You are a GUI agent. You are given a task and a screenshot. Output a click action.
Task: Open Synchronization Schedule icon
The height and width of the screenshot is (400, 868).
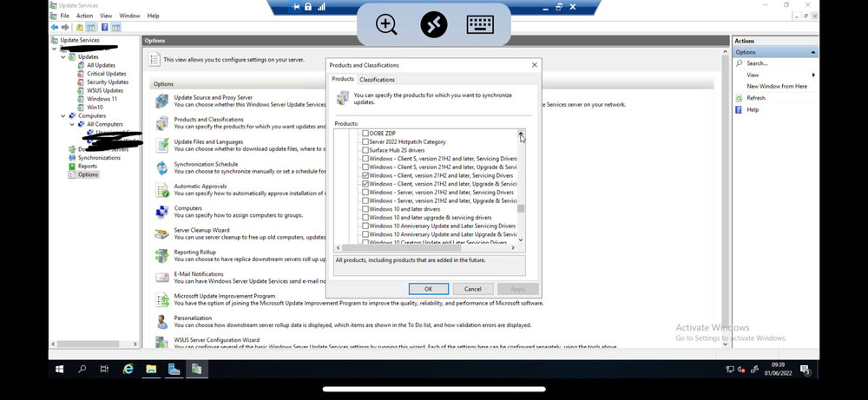pyautogui.click(x=161, y=167)
